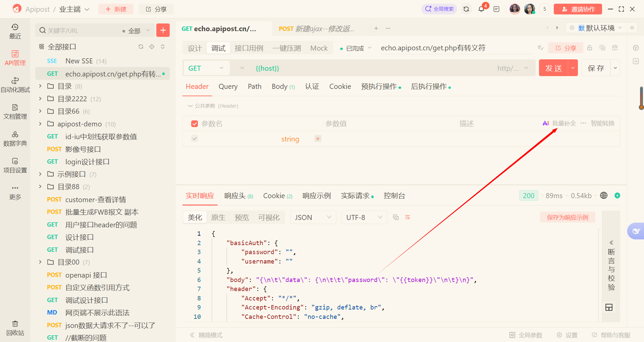Copy the response body

coord(396,217)
